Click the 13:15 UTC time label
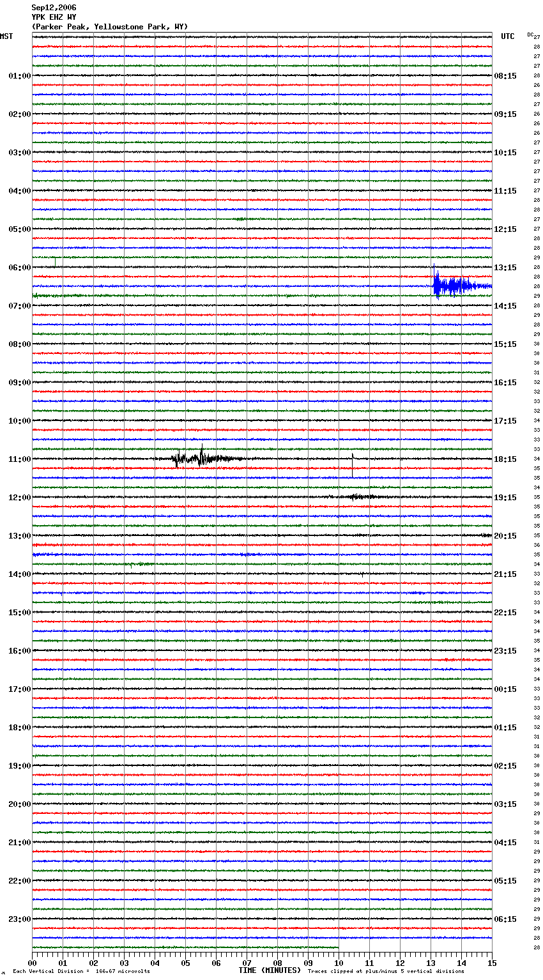543x980 pixels. click(505, 268)
